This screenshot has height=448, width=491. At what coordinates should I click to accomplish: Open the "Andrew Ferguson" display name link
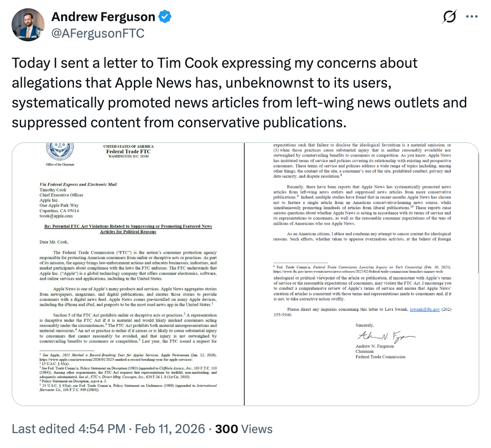[103, 17]
